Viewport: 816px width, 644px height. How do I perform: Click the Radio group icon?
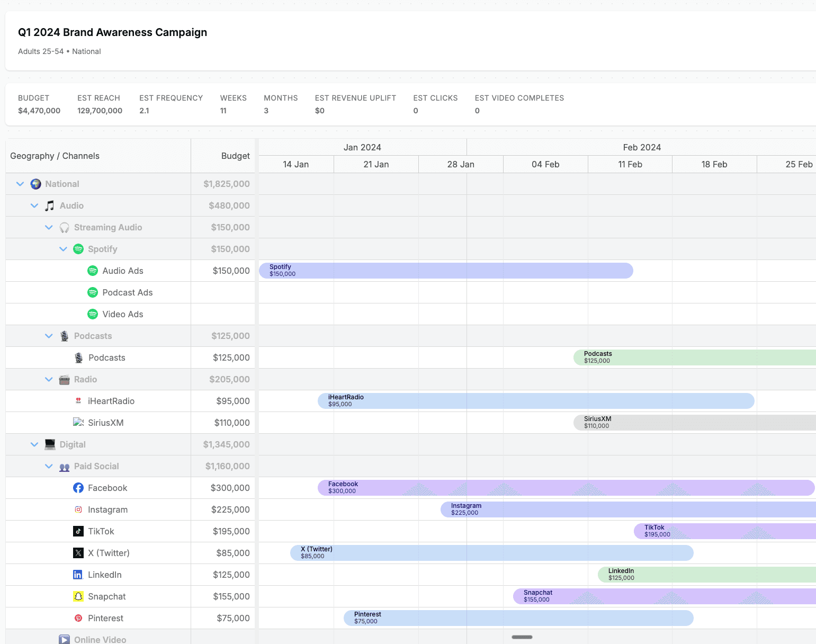click(64, 379)
